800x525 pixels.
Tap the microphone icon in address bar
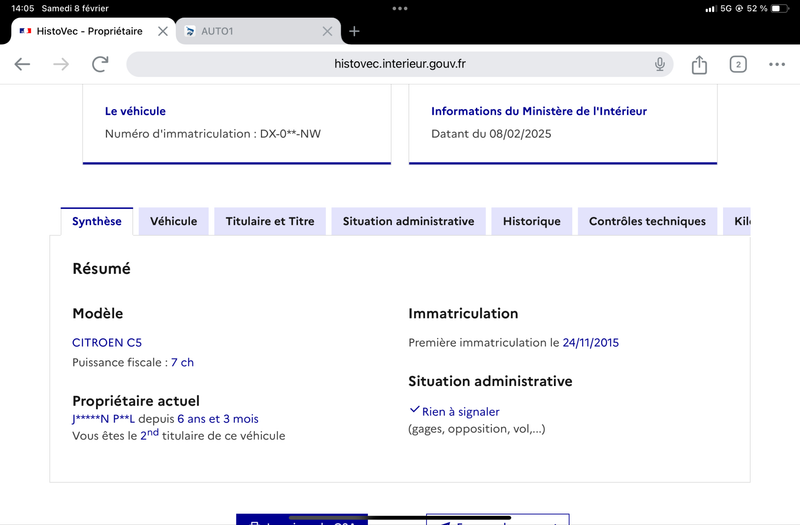pos(660,64)
